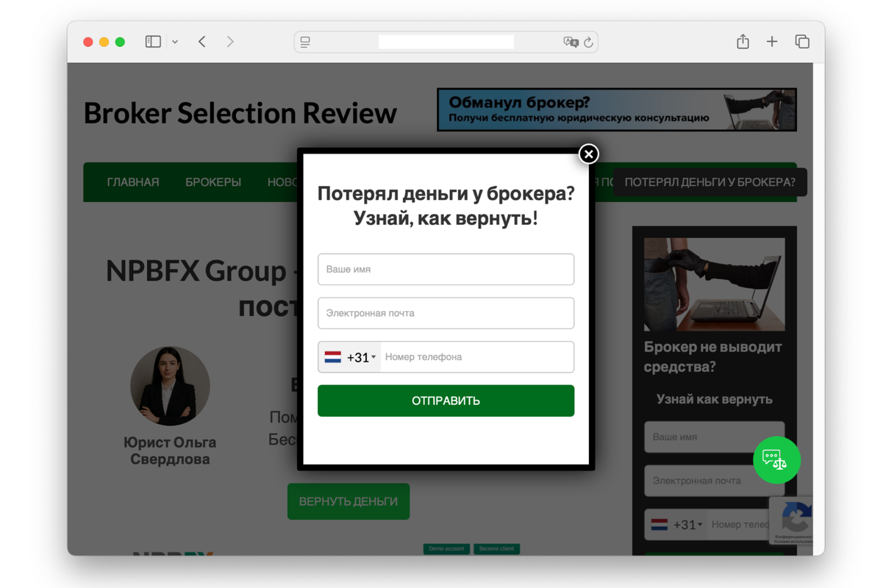889x588 pixels.
Task: Click the reCAPTCHA badge
Action: coord(791,520)
